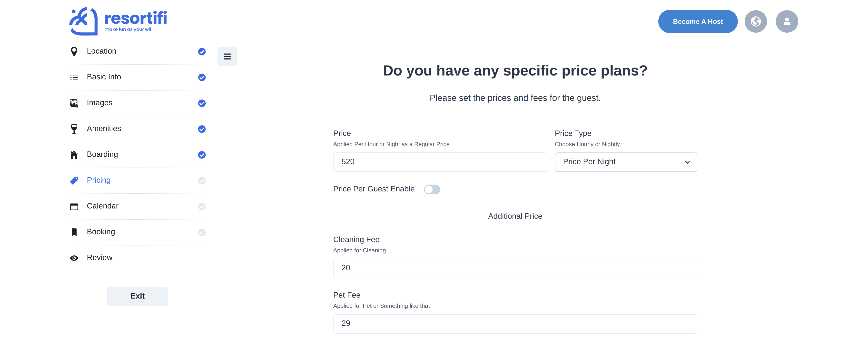Viewport: 868px width, 338px height.
Task: Open the globe language selector
Action: [x=755, y=21]
